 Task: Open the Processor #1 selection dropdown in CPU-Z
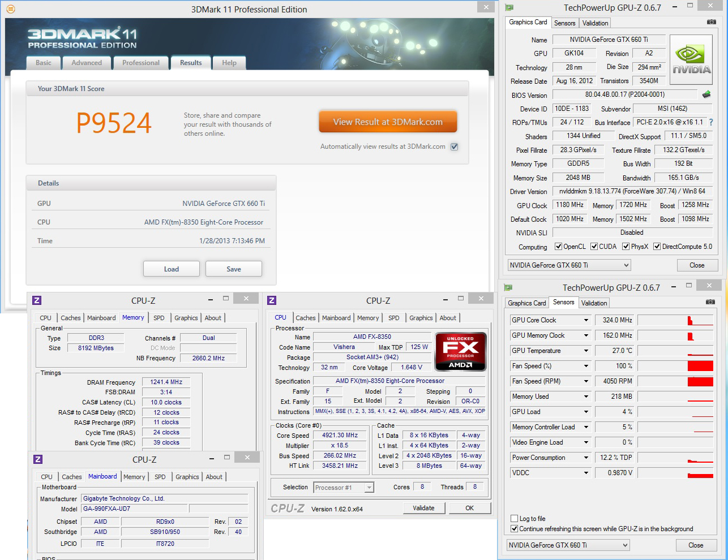tap(344, 488)
